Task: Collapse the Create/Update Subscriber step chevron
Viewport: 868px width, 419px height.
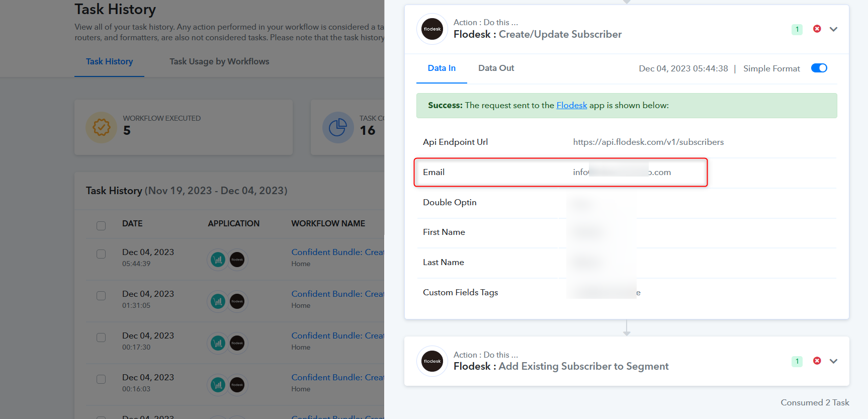Action: (x=833, y=29)
